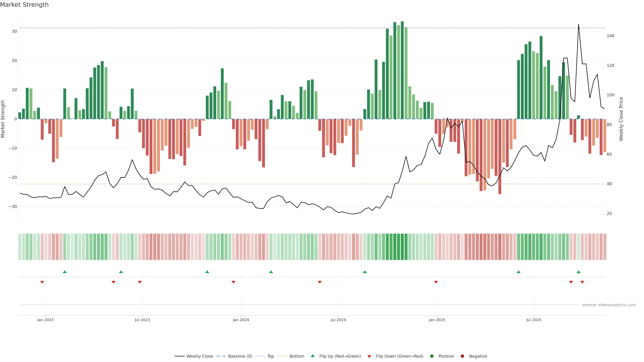Click the green flip-up triangle just before Jul 2025

519,272
